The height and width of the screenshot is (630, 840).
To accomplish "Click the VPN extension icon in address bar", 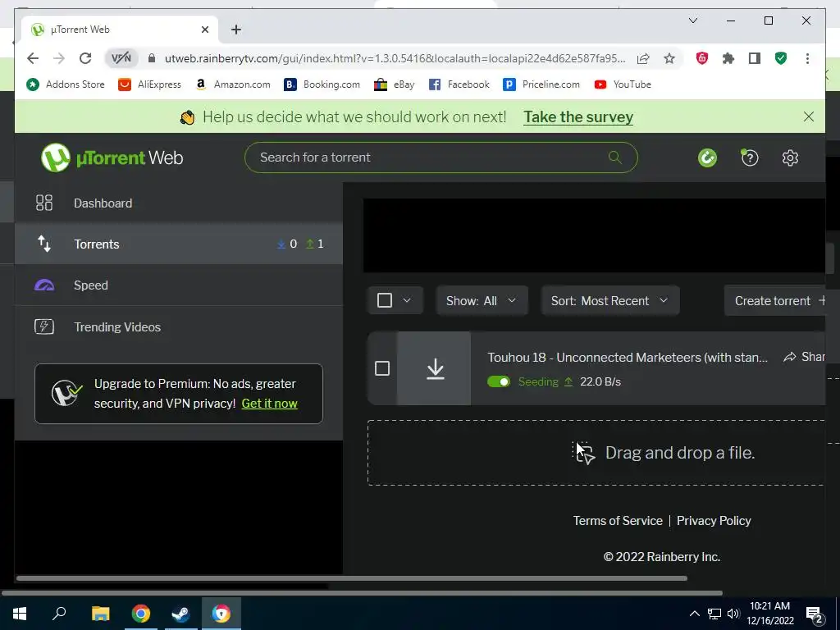I will point(121,58).
